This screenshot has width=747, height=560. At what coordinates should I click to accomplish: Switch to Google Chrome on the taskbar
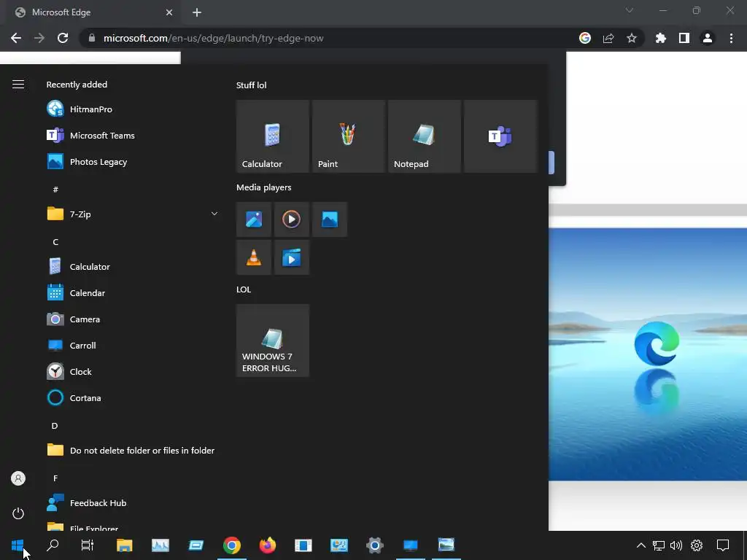pos(232,545)
